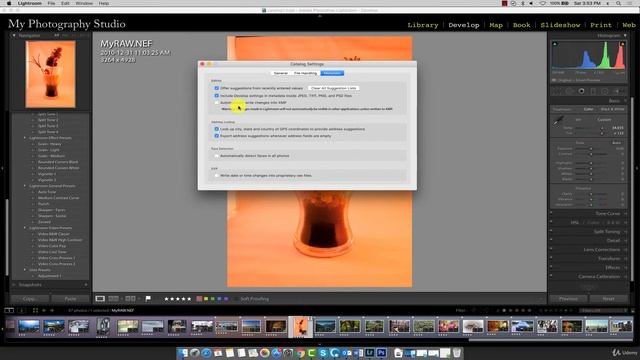Screen dimensions: 640x360
Task: Open the Trash in the Dock
Action: [x=457, y=353]
